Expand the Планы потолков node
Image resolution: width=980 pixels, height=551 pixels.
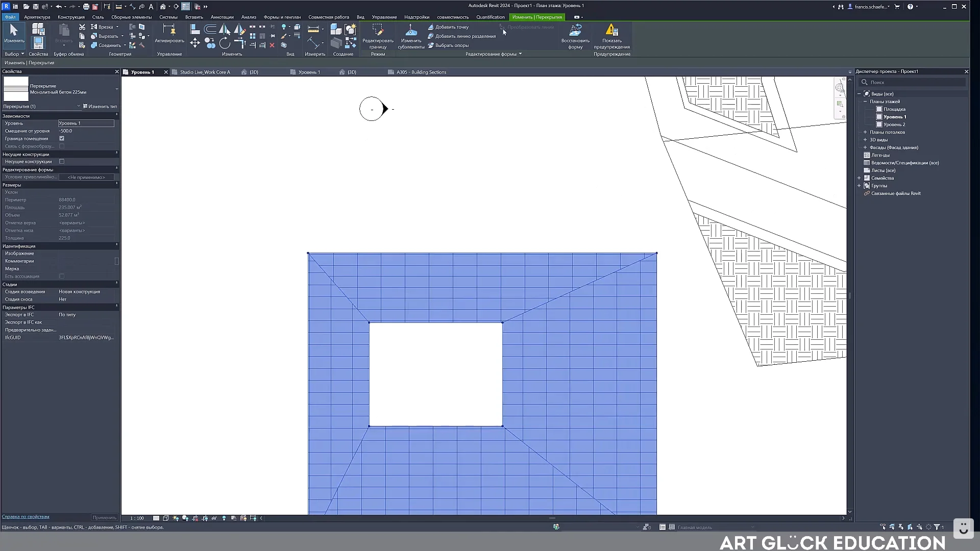pos(865,132)
